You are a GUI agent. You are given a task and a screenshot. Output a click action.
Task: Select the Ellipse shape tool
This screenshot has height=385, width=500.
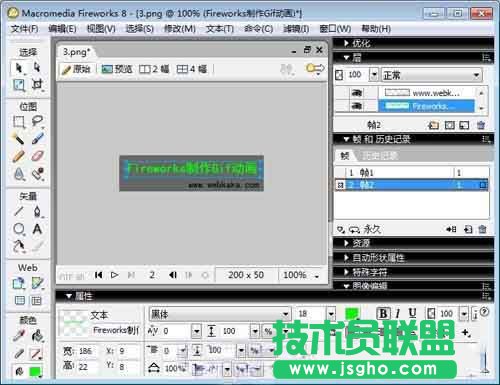(19, 229)
